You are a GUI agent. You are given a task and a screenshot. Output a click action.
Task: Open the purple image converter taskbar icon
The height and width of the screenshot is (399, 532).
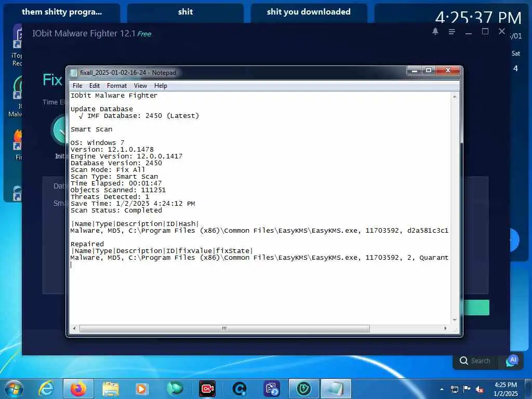(x=272, y=389)
